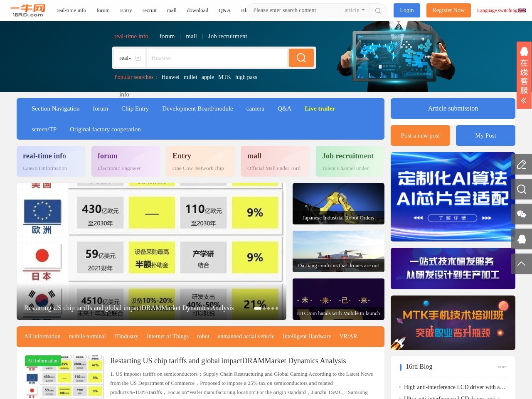Open the MTK phone training class banner
532x399 pixels.
click(x=453, y=323)
